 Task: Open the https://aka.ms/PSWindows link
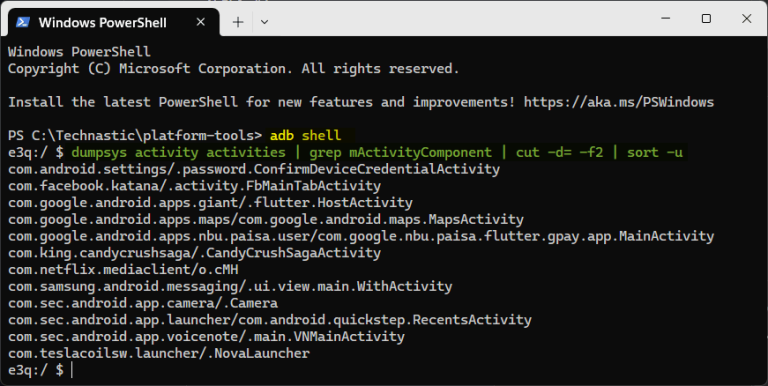(619, 102)
